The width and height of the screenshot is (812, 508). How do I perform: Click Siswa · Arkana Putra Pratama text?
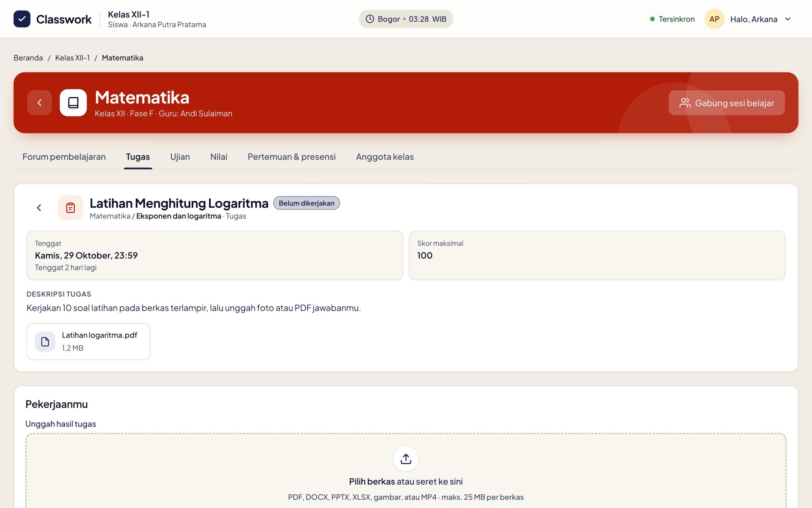click(157, 24)
